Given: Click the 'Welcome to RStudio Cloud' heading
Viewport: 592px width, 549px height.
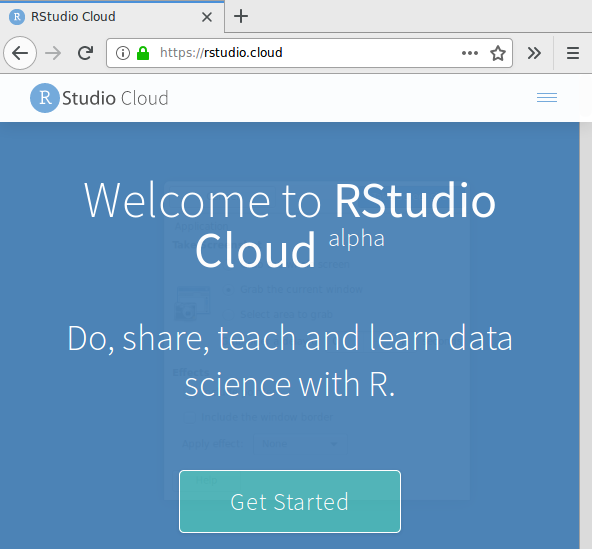Looking at the screenshot, I should [x=290, y=225].
